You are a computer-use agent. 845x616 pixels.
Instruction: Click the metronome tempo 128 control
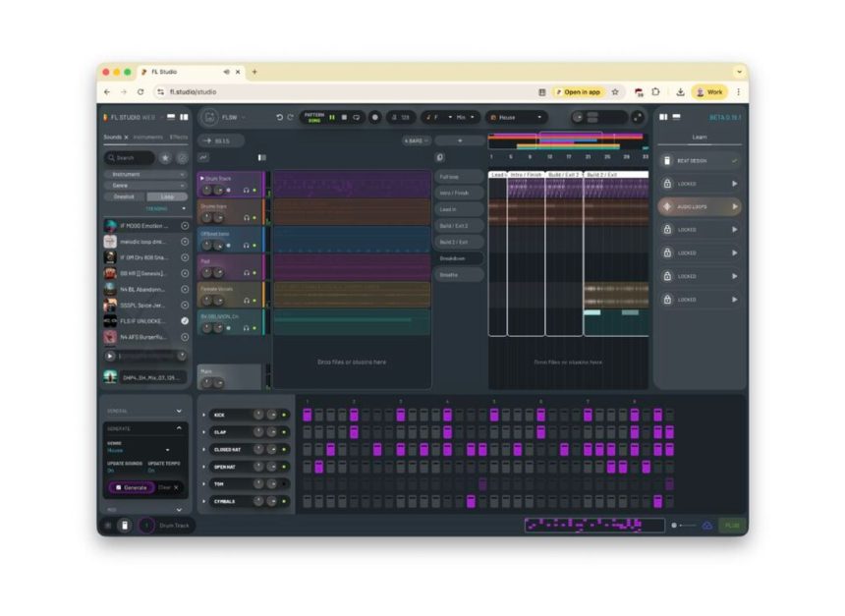pyautogui.click(x=401, y=117)
